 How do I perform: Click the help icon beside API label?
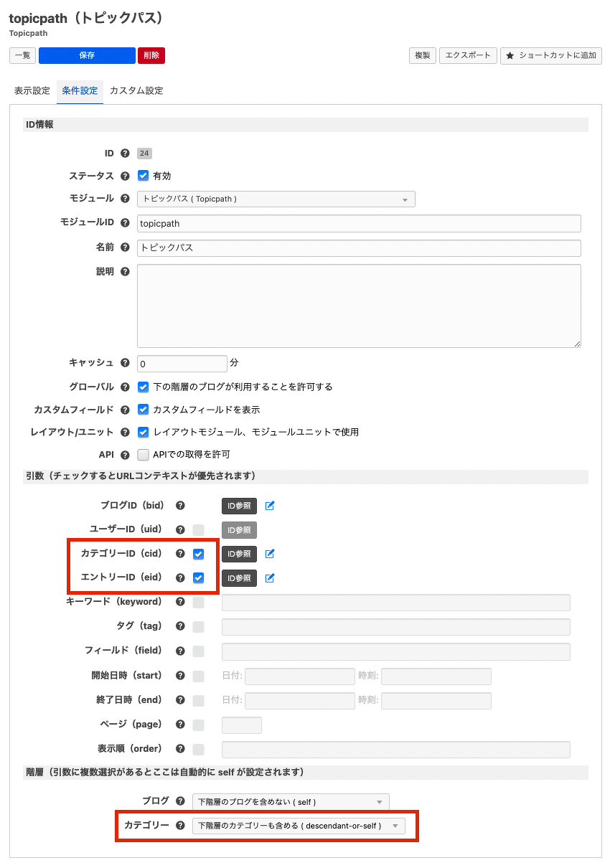pyautogui.click(x=125, y=455)
